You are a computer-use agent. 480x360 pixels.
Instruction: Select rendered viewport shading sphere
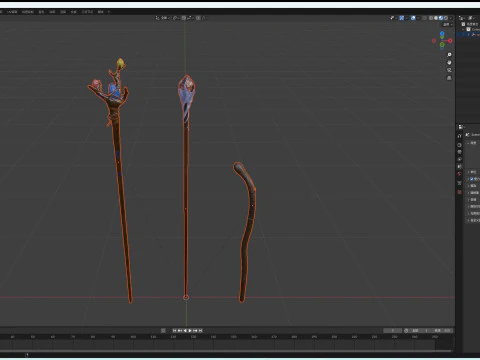[x=446, y=18]
